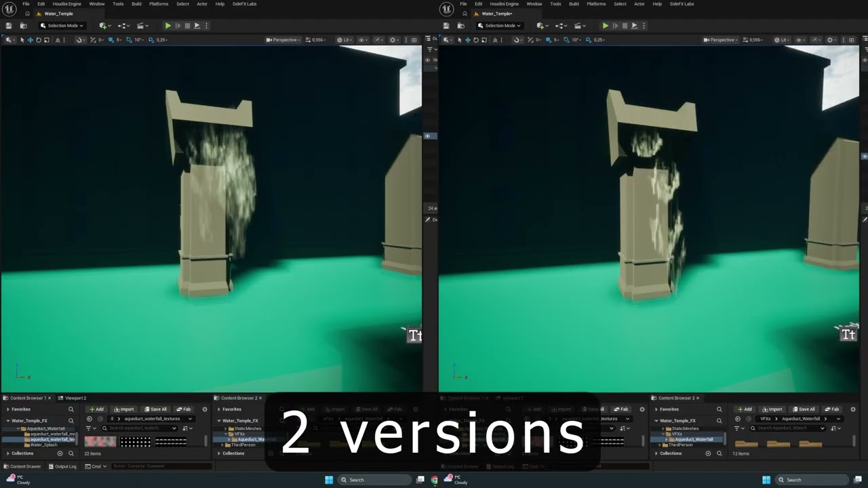
Task: Open the Content Drawer in left editor
Action: [x=22, y=466]
